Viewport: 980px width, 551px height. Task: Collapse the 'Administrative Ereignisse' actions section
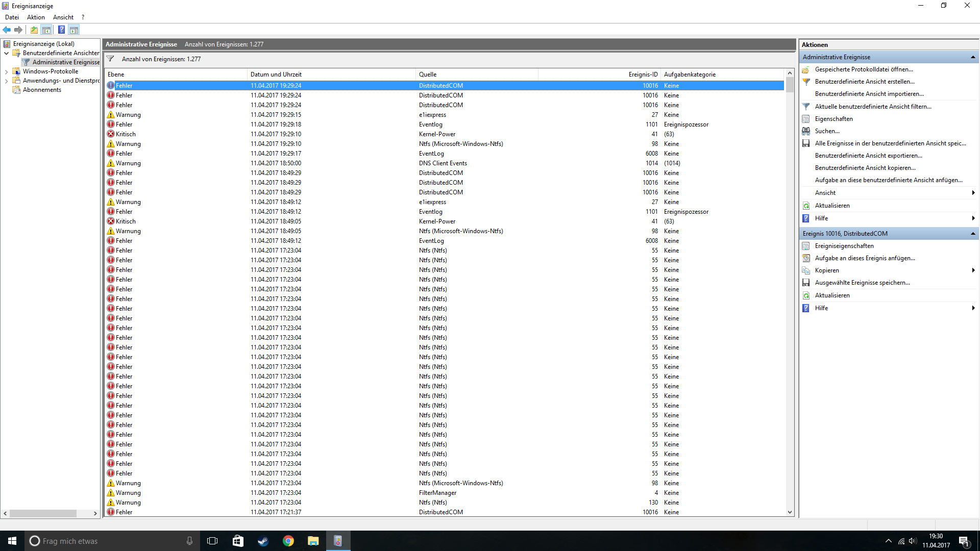pos(973,57)
